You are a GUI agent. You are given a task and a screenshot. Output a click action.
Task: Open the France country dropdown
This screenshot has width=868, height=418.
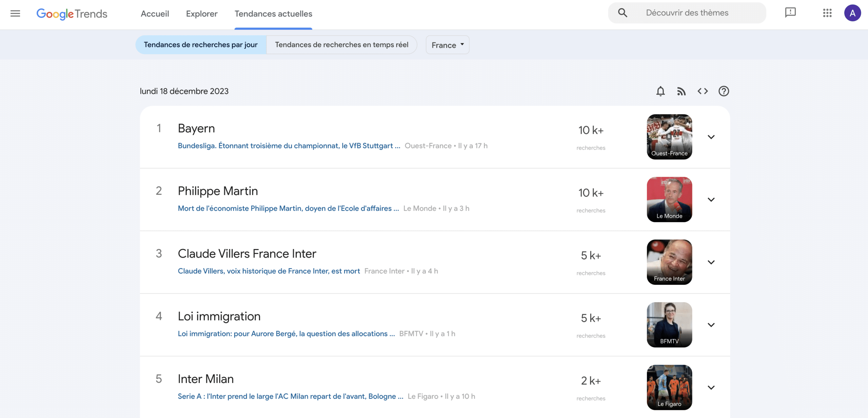(447, 45)
